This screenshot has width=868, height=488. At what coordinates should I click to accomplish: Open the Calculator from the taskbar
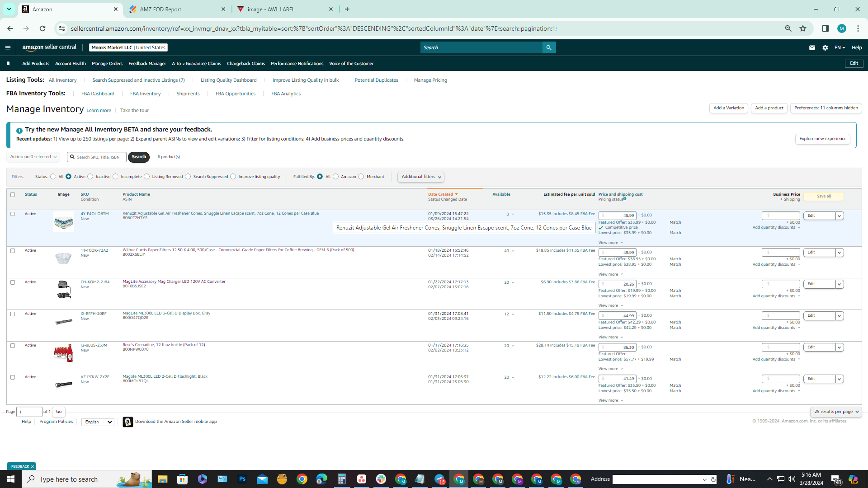[x=341, y=479]
